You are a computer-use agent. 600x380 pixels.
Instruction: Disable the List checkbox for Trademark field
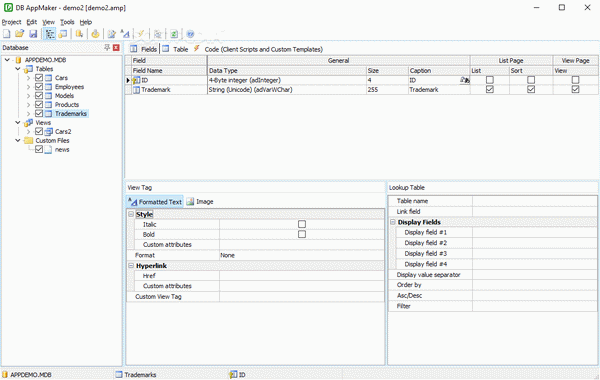click(489, 89)
